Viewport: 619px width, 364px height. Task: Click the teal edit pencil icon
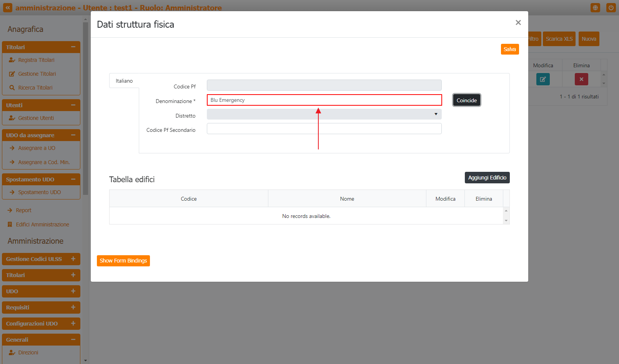543,79
